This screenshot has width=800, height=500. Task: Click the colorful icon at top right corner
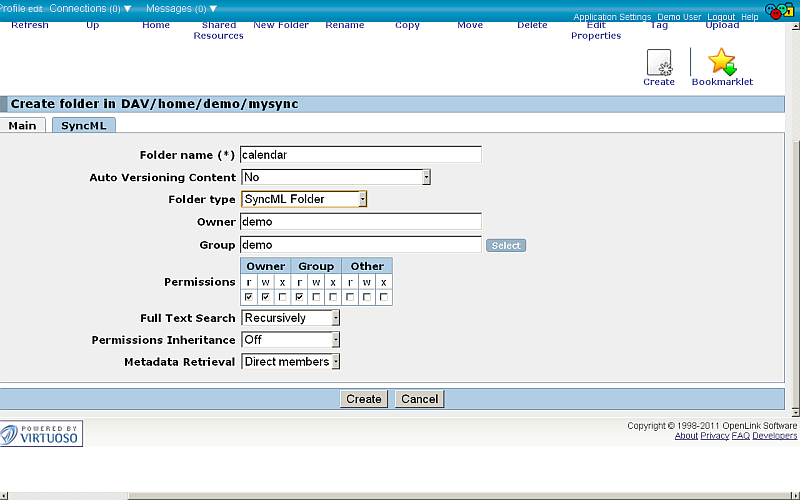(x=780, y=10)
